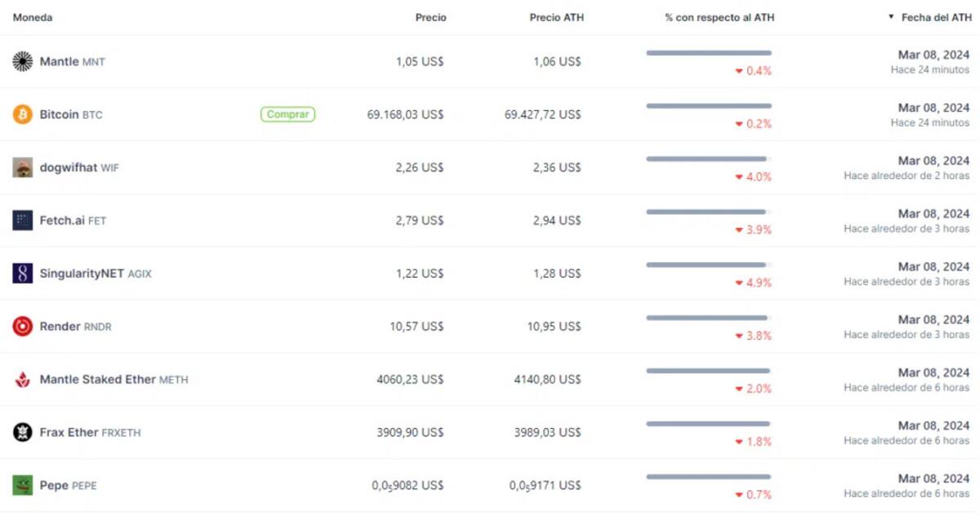Screen dimensions: 980x518
Task: Click the Frax Ether coin logo
Action: point(21,432)
